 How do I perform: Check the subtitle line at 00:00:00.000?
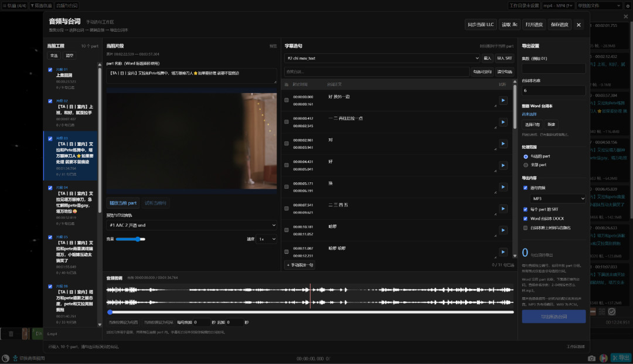(286, 100)
